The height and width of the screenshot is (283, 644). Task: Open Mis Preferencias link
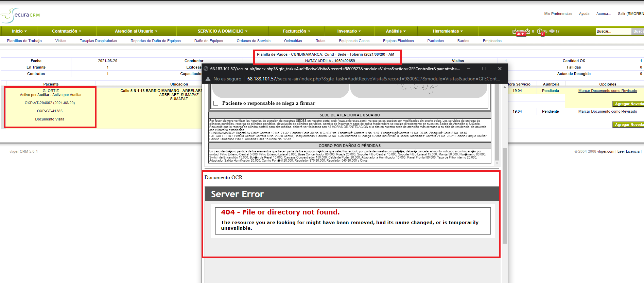(558, 14)
